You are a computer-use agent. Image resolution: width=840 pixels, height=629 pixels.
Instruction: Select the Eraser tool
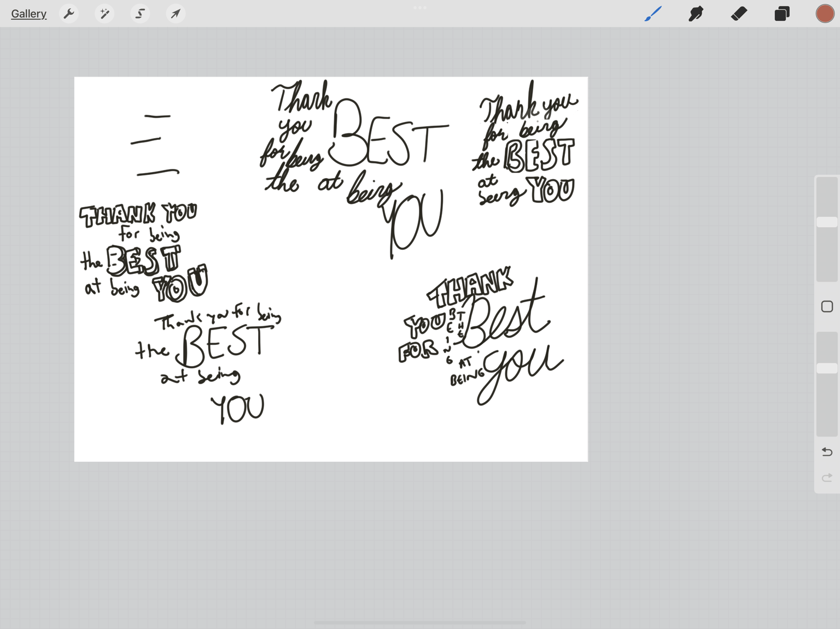click(739, 14)
